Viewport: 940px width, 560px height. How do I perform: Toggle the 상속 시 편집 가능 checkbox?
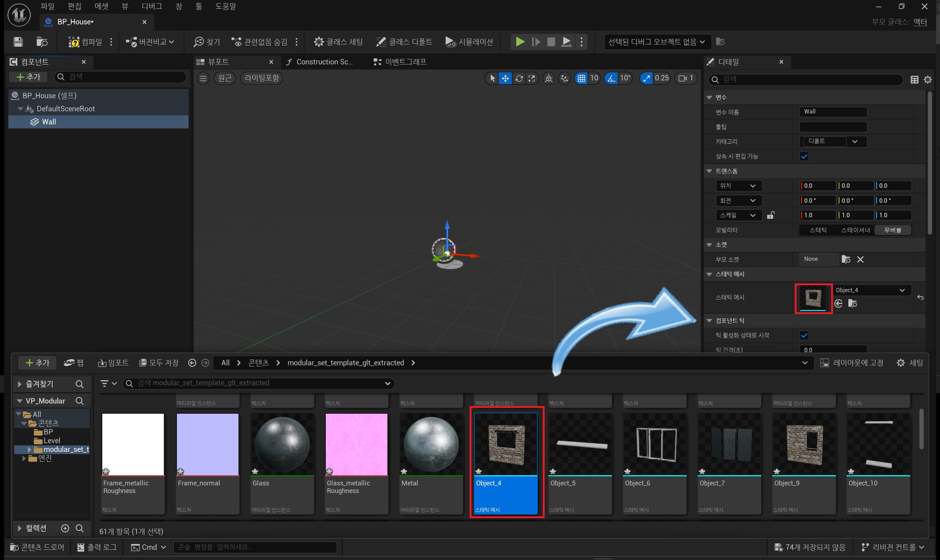point(804,156)
